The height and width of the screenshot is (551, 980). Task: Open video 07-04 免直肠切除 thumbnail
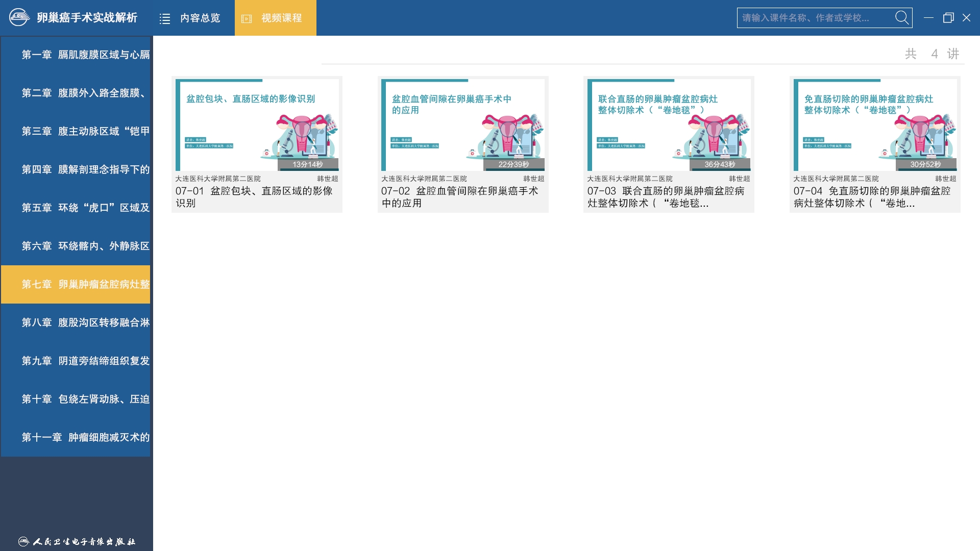pyautogui.click(x=875, y=125)
